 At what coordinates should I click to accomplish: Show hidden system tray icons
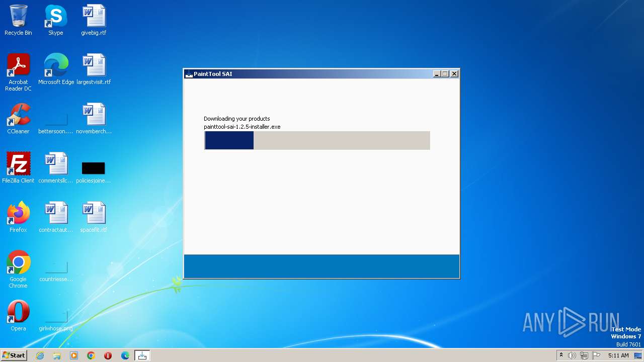[x=561, y=355]
